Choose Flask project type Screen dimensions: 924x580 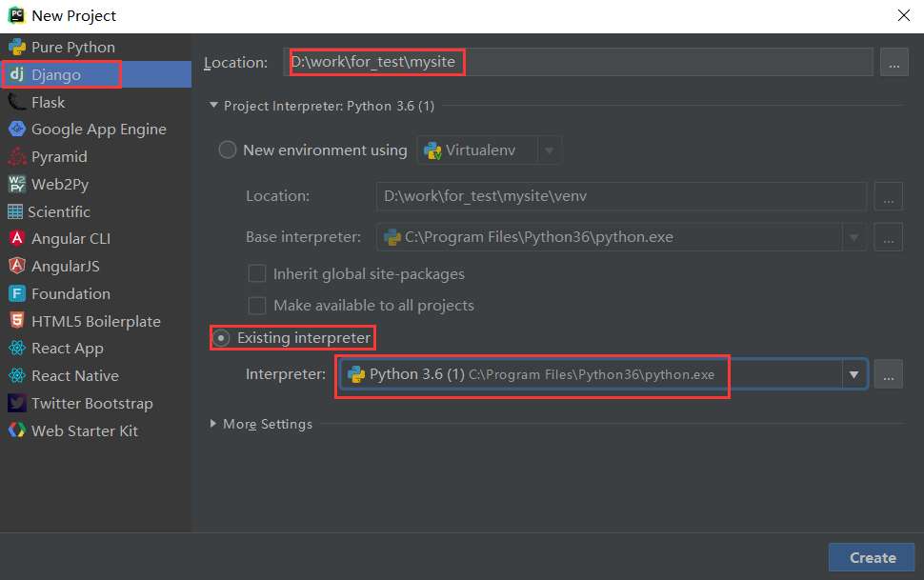95,102
